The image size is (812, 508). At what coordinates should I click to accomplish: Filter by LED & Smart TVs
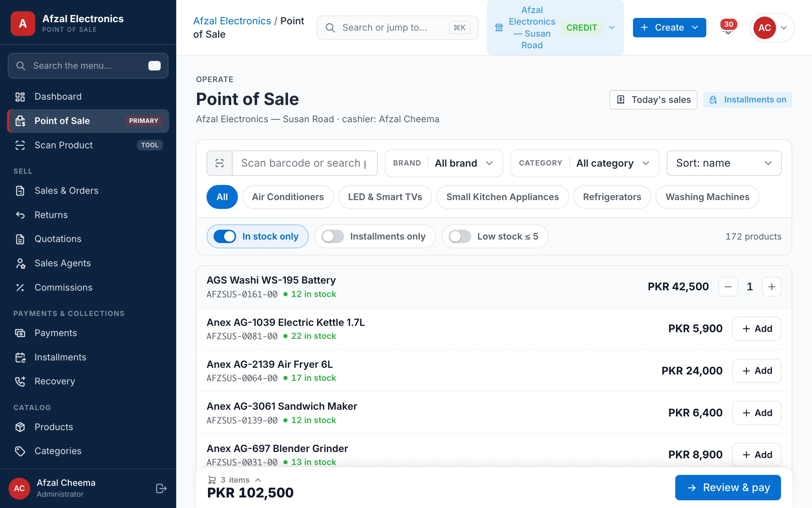(385, 197)
